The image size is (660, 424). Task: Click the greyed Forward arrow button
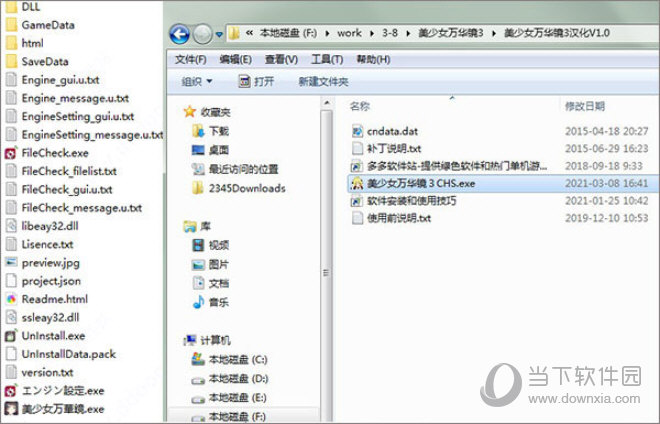(203, 34)
